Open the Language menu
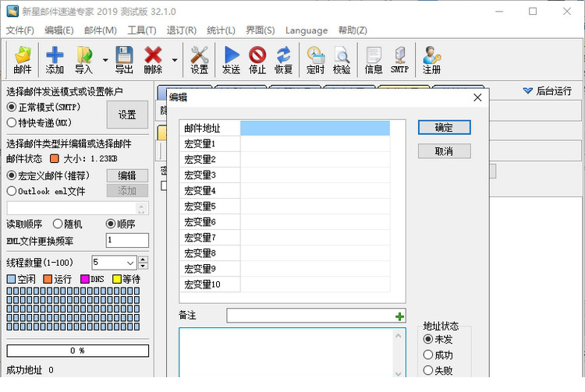The width and height of the screenshot is (585, 392). coord(307,30)
